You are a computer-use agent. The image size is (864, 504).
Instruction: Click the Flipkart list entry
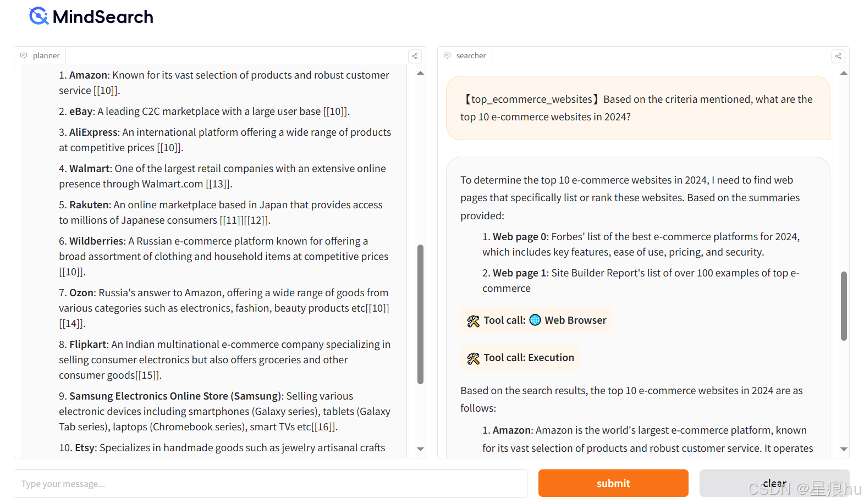(225, 359)
